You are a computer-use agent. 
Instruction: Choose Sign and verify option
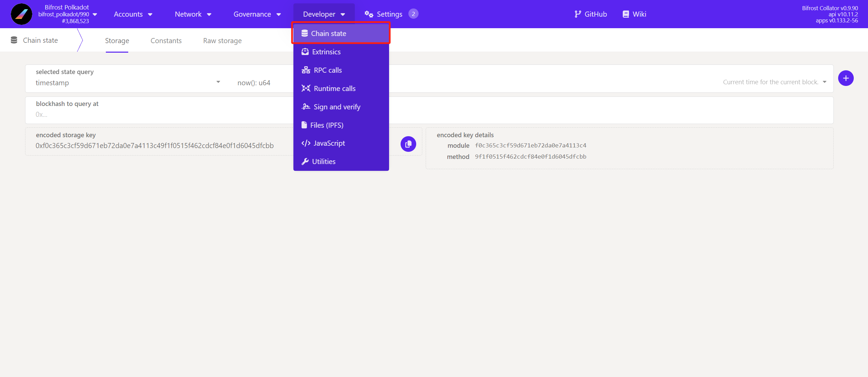336,107
